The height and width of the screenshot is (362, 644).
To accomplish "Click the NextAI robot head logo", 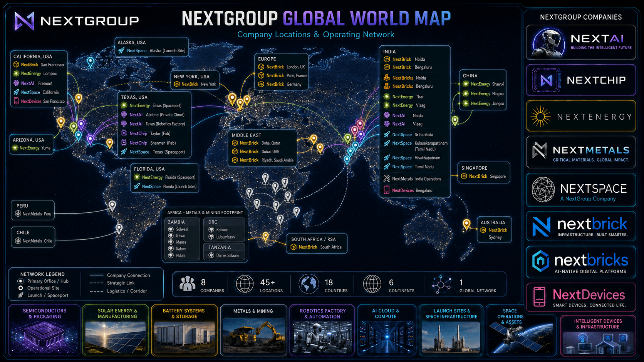I will (x=548, y=42).
